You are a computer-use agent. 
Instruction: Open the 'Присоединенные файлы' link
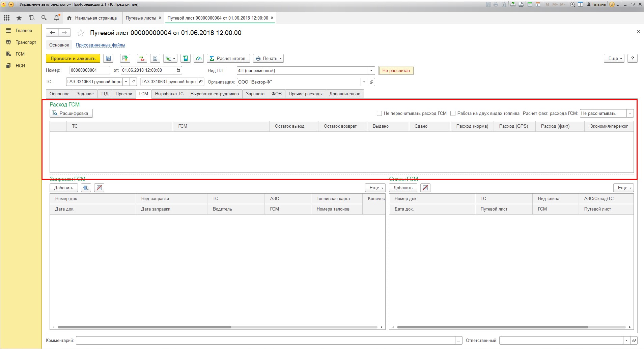tap(100, 45)
